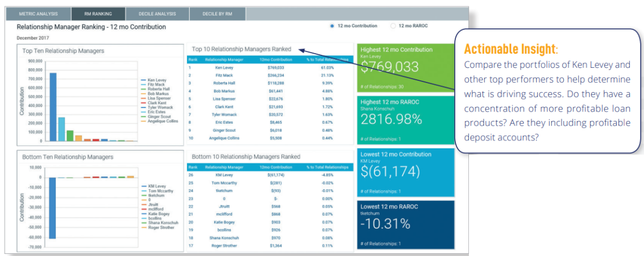Click the RM Ranking tab
The height and width of the screenshot is (256, 644).
pos(98,14)
